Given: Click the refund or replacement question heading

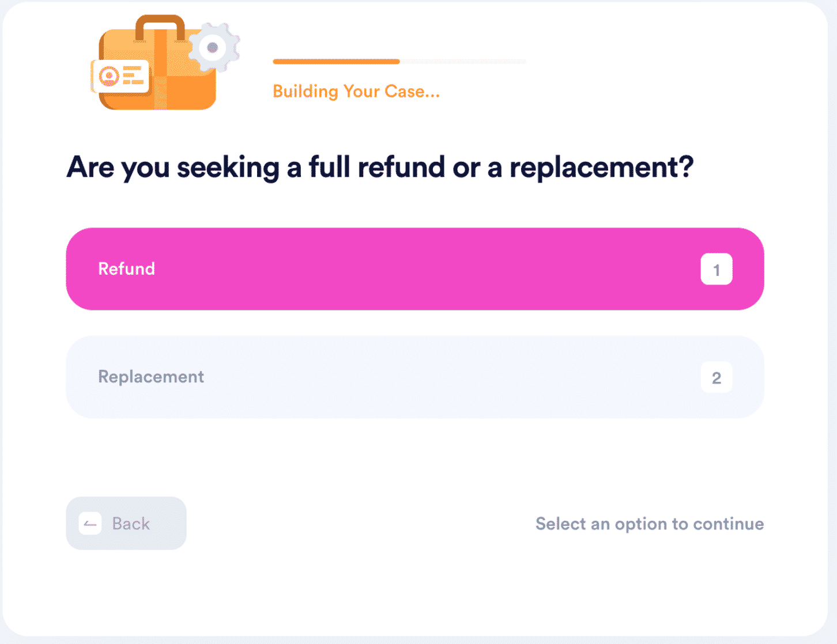Looking at the screenshot, I should coord(380,168).
